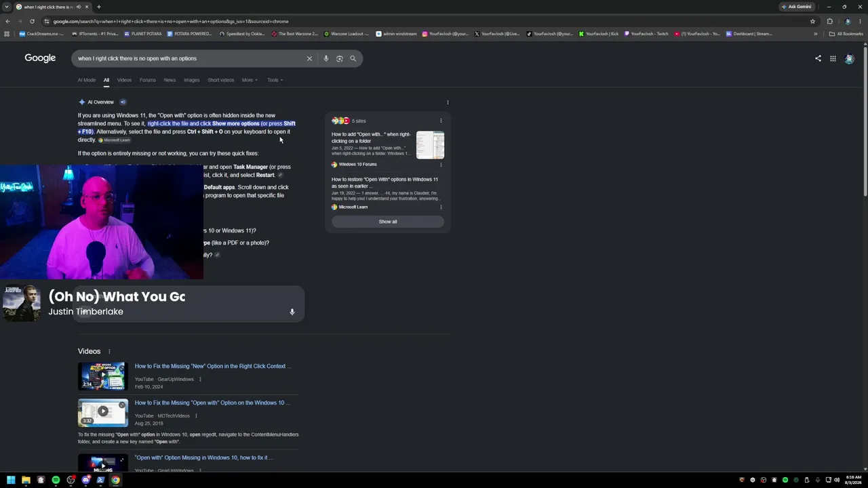This screenshot has width=868, height=488.
Task: Select the Forums search tab
Action: pyautogui.click(x=148, y=80)
